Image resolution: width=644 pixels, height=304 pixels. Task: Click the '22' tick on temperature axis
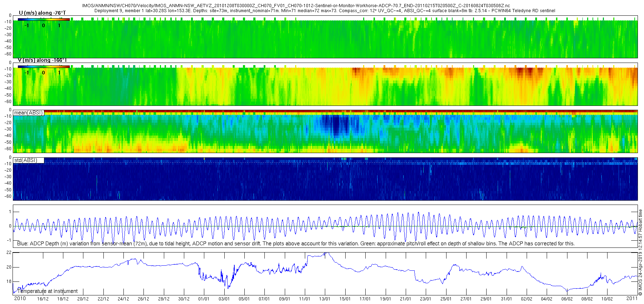coord(9,252)
